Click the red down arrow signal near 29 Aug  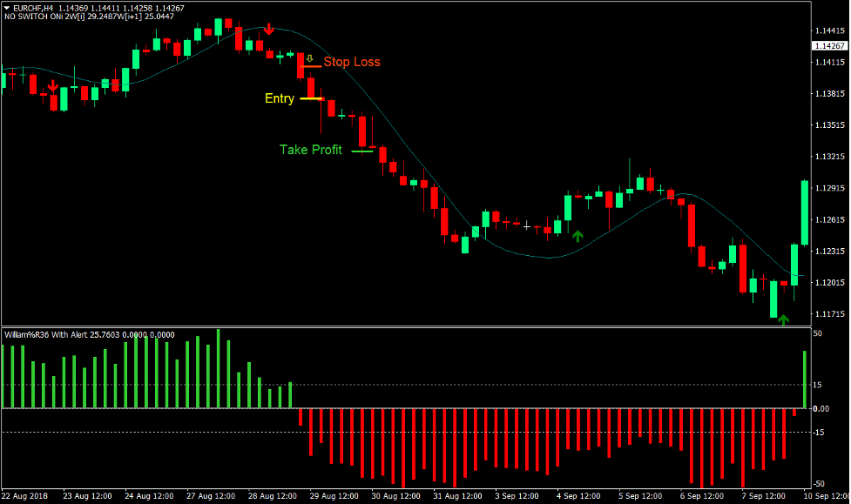268,29
